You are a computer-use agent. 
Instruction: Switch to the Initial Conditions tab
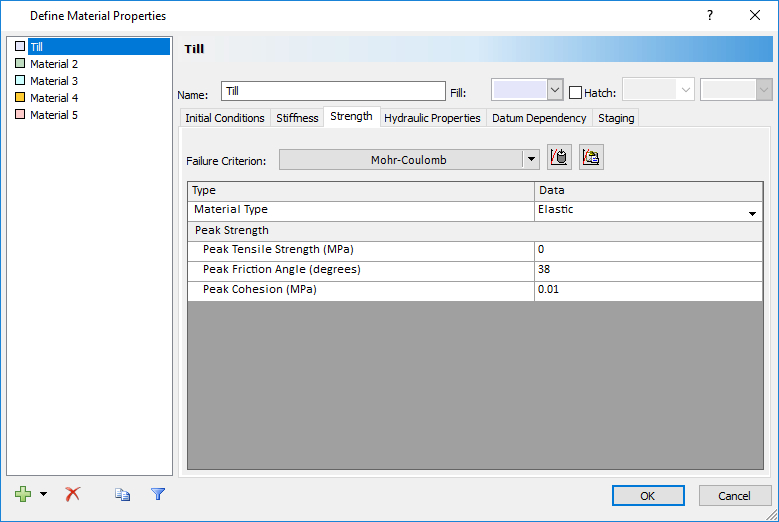[x=225, y=118]
